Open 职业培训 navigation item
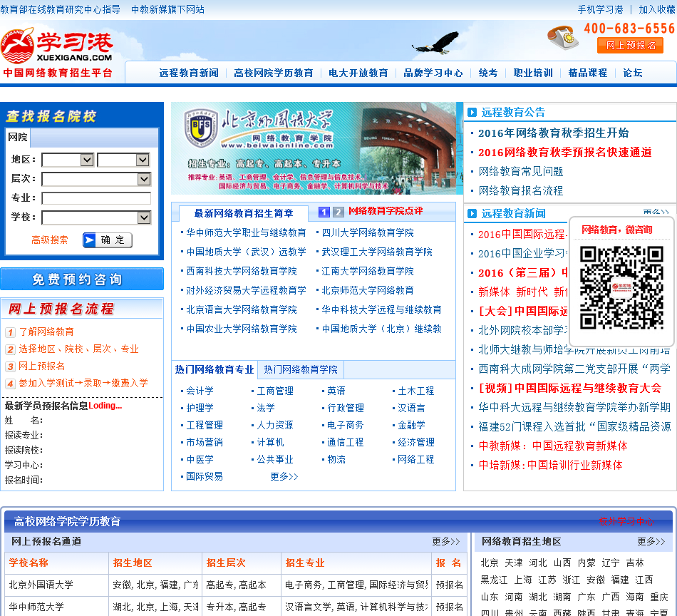The image size is (677, 616). point(533,73)
